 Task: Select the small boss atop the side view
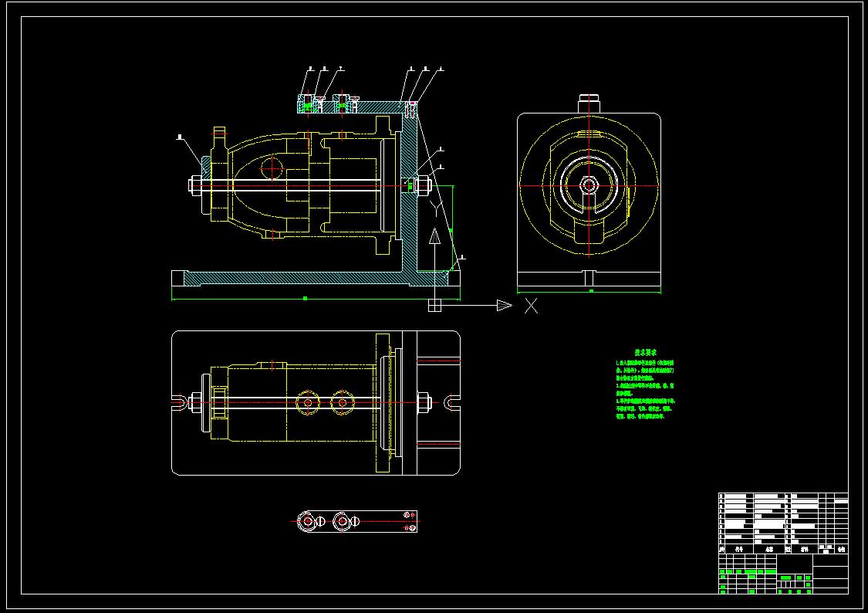[589, 104]
